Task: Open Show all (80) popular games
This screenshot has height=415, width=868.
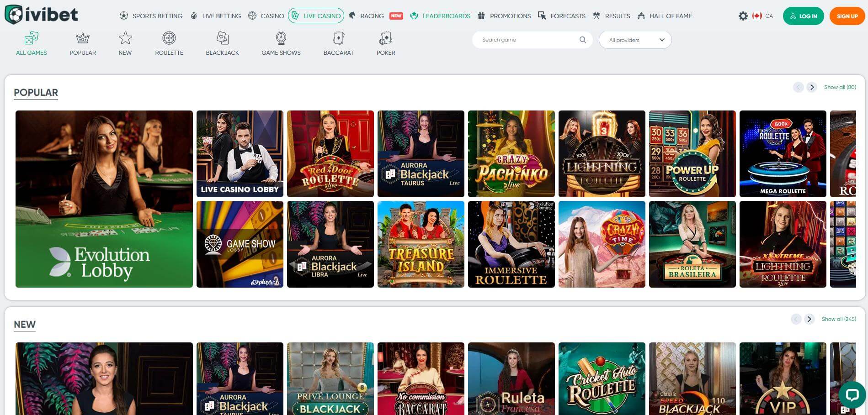Action: [840, 87]
